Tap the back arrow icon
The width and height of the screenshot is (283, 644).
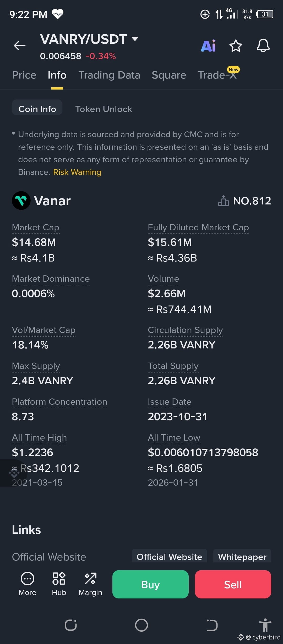click(x=20, y=46)
